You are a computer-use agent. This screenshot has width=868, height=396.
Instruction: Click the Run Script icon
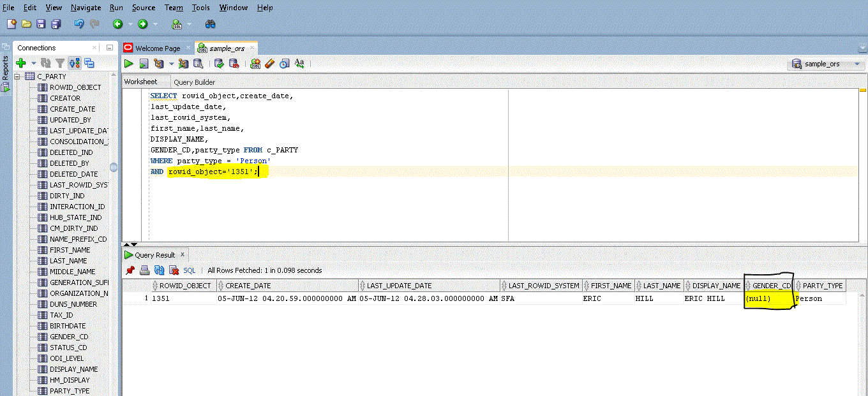click(144, 63)
